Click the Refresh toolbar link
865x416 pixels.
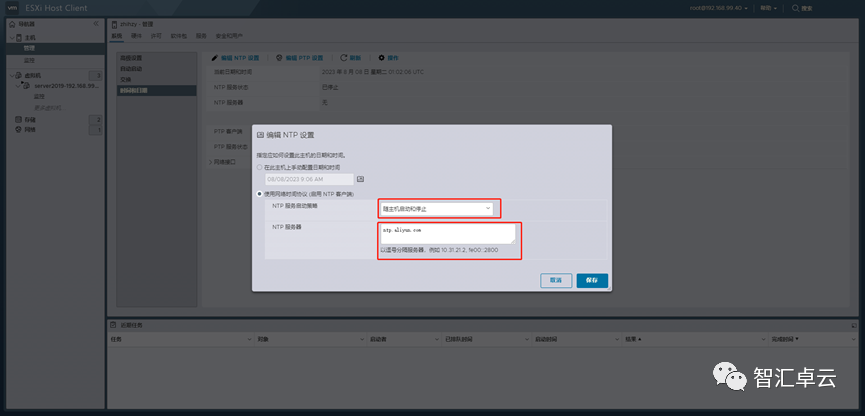tap(355, 57)
